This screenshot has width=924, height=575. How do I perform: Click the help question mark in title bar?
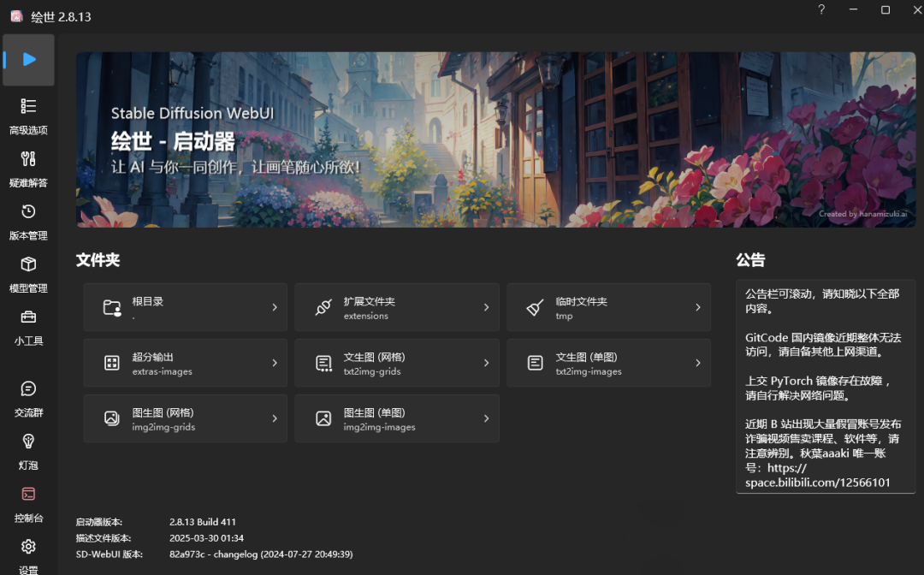(x=821, y=9)
